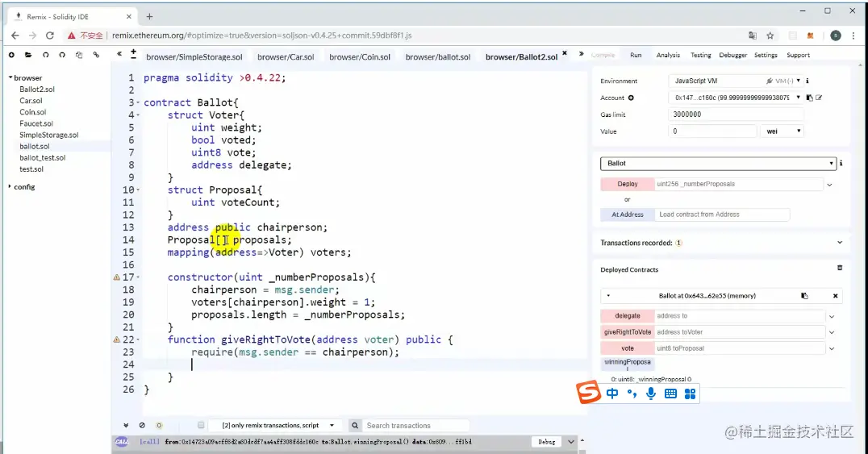
Task: Copy all files to another instance icon
Action: 79,55
